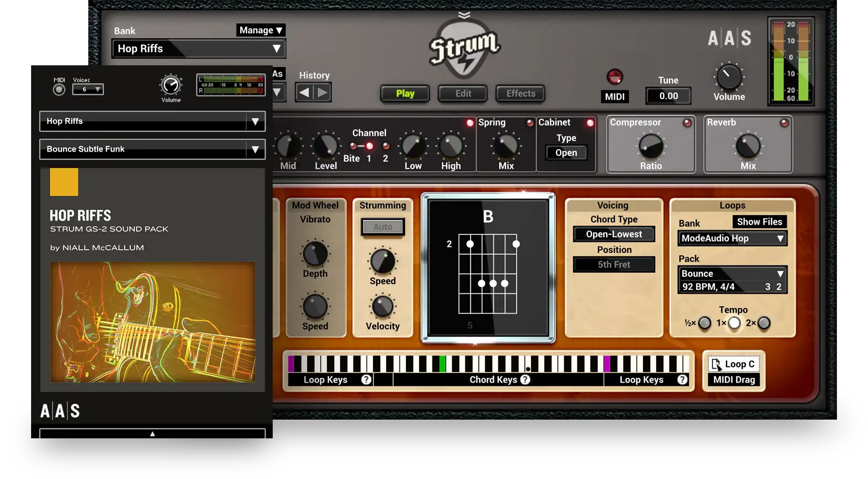Click the History forward arrow
This screenshot has width=868, height=479.
point(323,93)
